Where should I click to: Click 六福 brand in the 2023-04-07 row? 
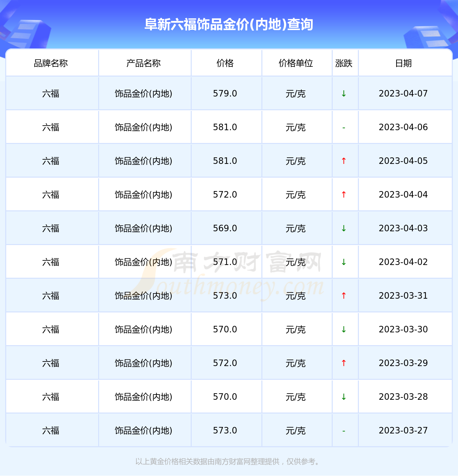[51, 94]
